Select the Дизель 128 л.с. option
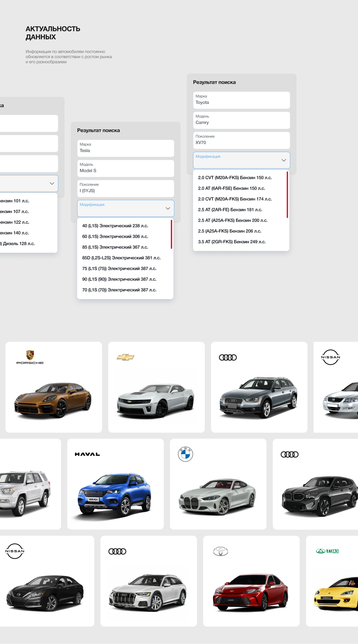The height and width of the screenshot is (644, 358). click(x=17, y=244)
